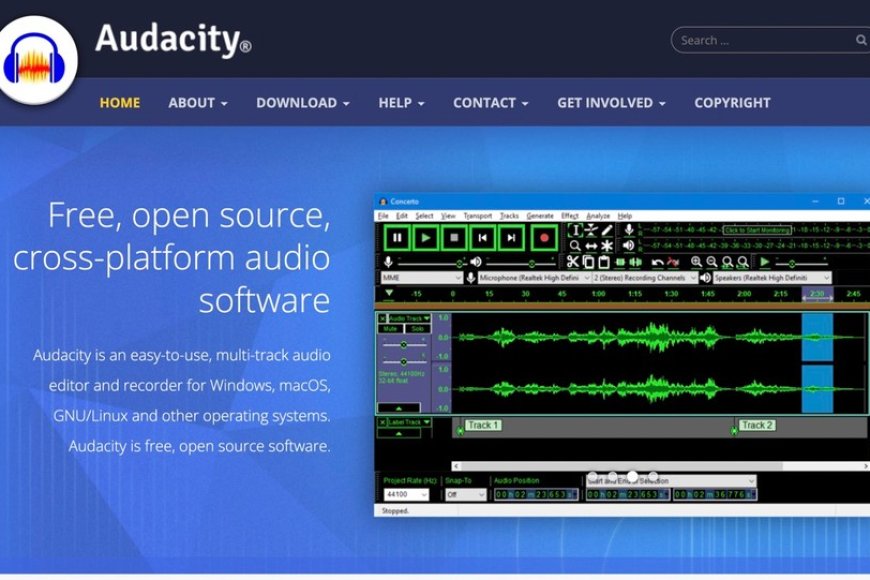Screen dimensions: 870x580
Task: Open the MME audio host dropdown
Action: 421,278
